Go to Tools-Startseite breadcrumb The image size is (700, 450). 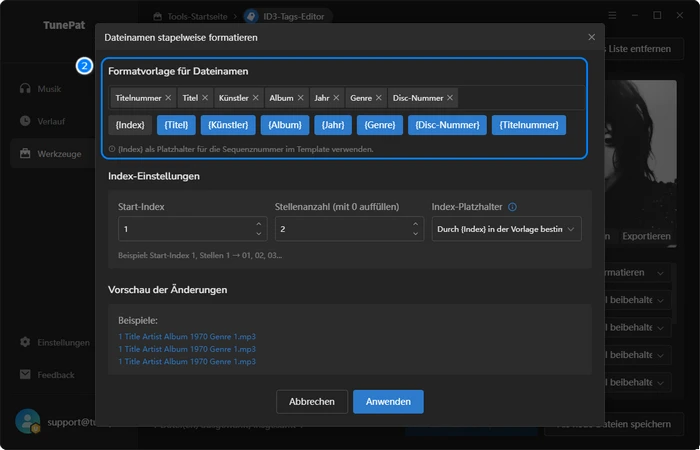pos(191,17)
